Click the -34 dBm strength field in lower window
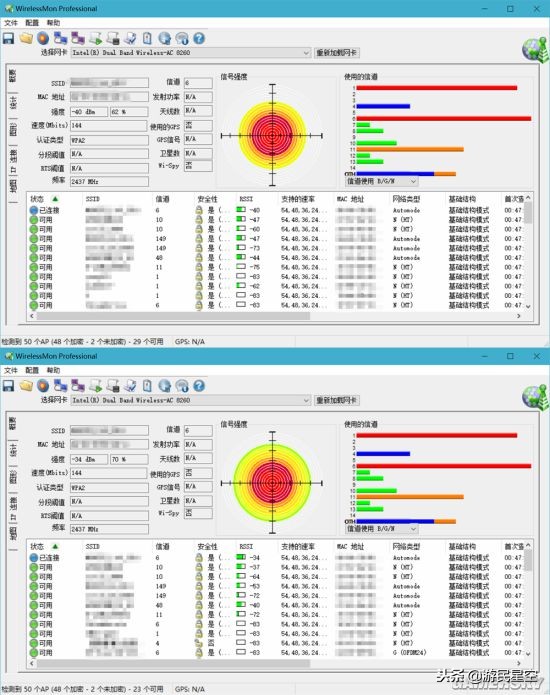This screenshot has width=550, height=695. (89, 460)
